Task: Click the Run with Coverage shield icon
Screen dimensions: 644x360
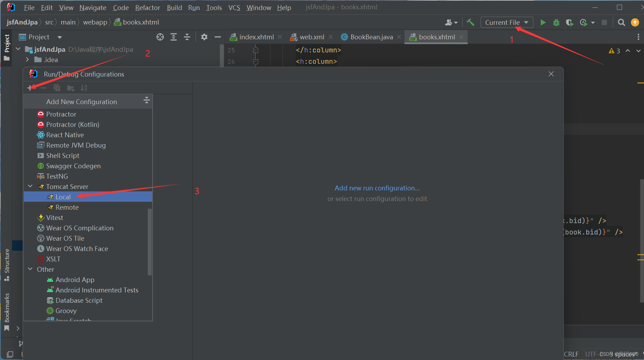Action: tap(569, 22)
